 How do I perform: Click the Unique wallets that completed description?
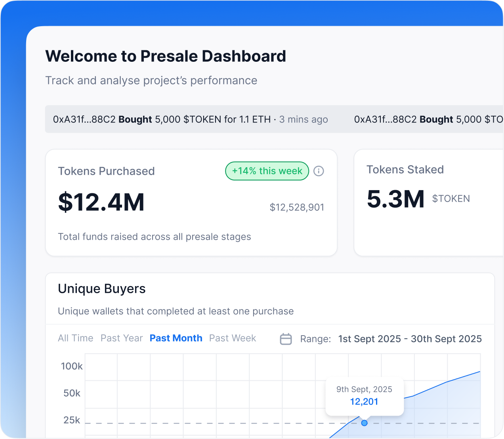pos(176,311)
